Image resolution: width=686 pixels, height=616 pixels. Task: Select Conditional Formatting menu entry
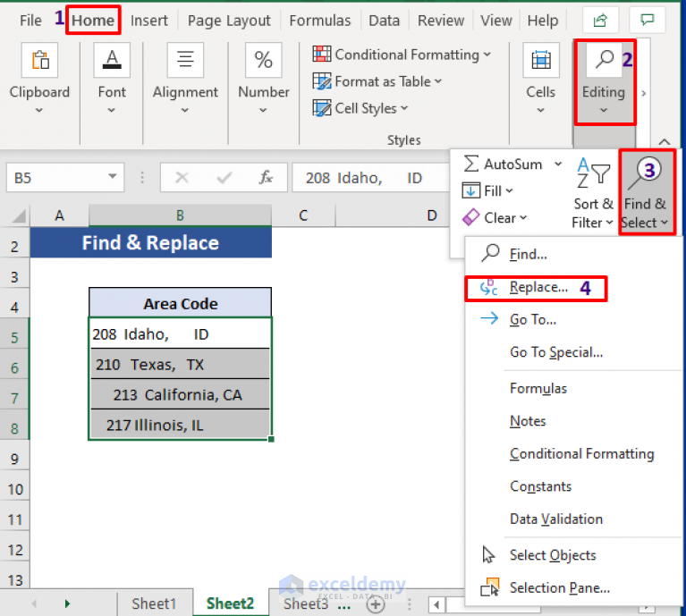573,454
